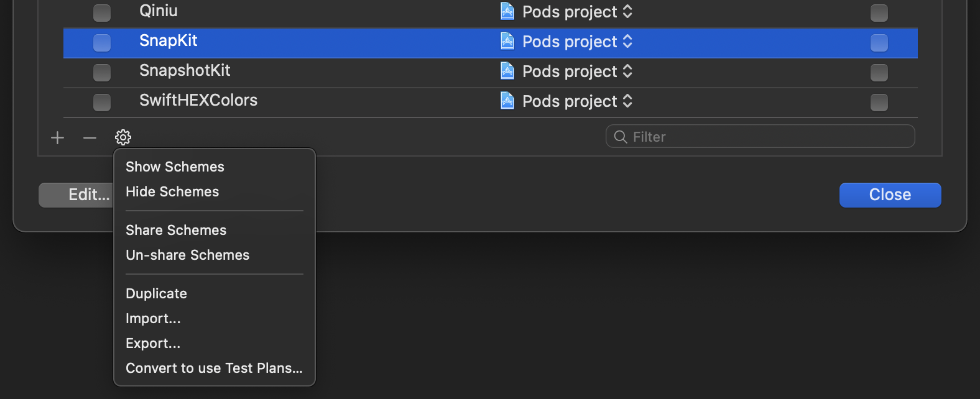Select Convert to use Test Plans

[214, 368]
